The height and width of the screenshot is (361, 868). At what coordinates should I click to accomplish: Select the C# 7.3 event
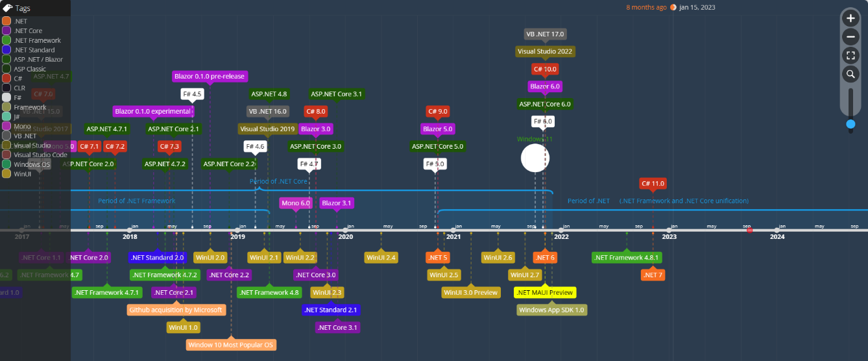click(169, 146)
